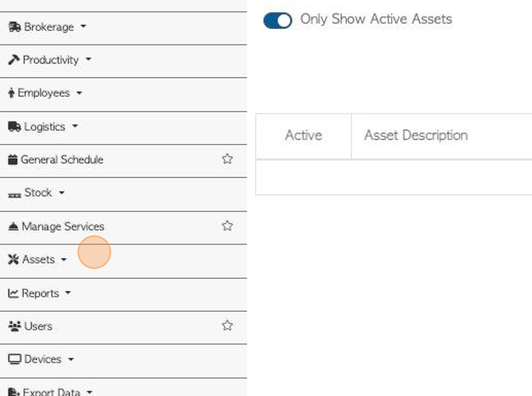532x396 pixels.
Task: Favorite Manage Services with star
Action: [x=227, y=226]
